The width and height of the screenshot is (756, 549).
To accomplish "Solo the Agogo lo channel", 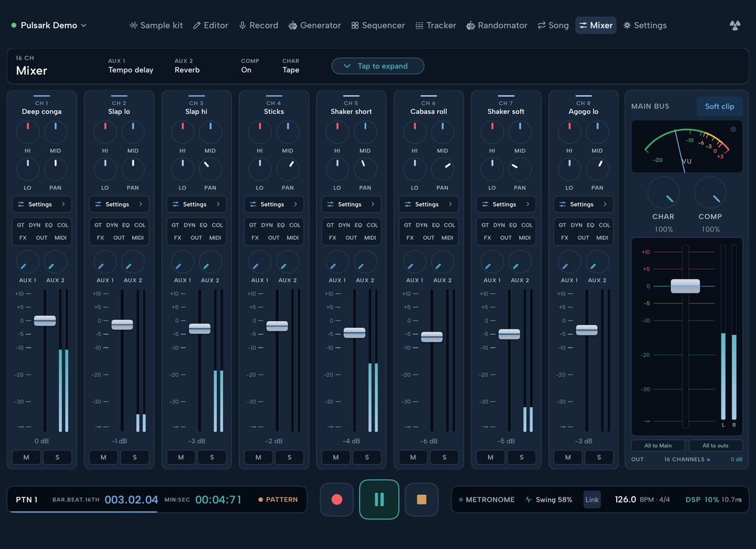I will click(598, 457).
